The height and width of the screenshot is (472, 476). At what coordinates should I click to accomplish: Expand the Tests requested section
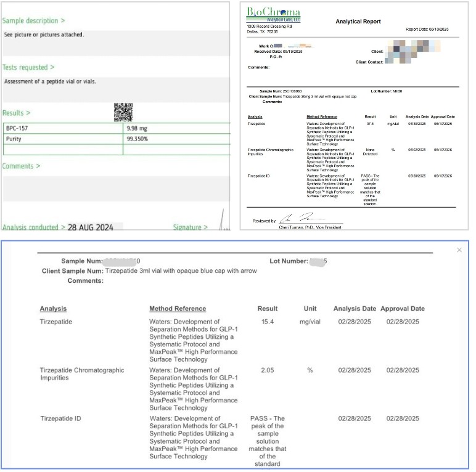(28, 67)
